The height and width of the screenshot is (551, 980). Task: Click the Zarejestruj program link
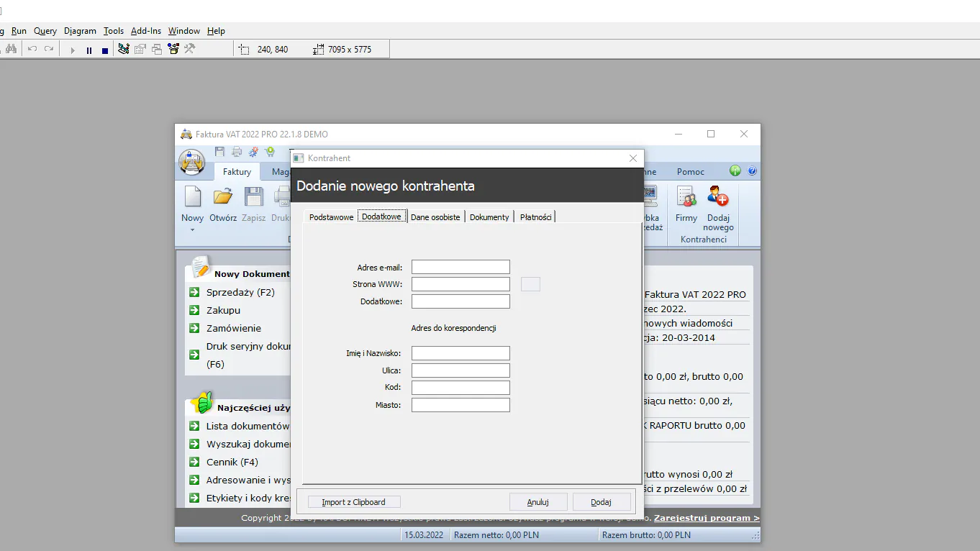[707, 518]
